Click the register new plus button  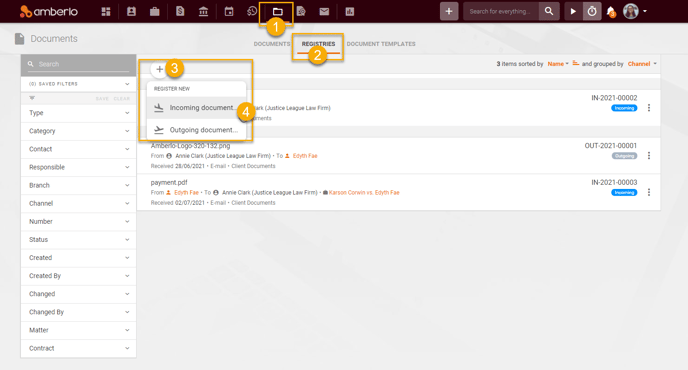tap(159, 69)
